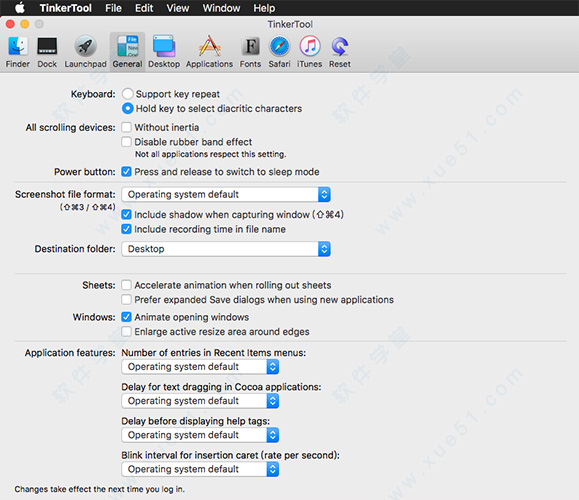This screenshot has height=500, width=579.
Task: Open the Safari compass pane
Action: [279, 52]
